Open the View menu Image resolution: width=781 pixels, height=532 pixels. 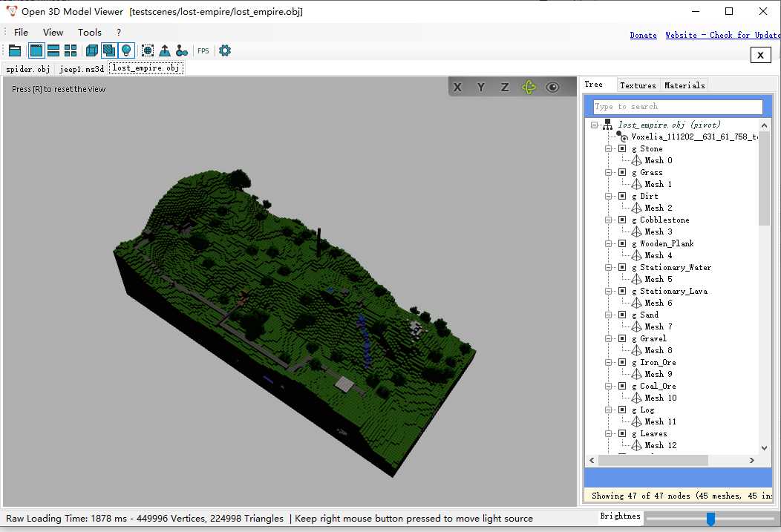(x=53, y=33)
